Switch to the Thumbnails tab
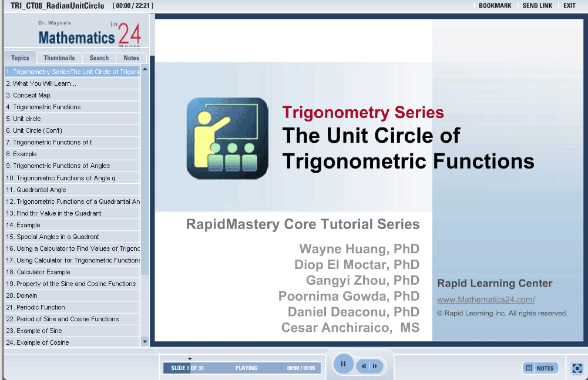The height and width of the screenshot is (380, 588). [x=59, y=58]
